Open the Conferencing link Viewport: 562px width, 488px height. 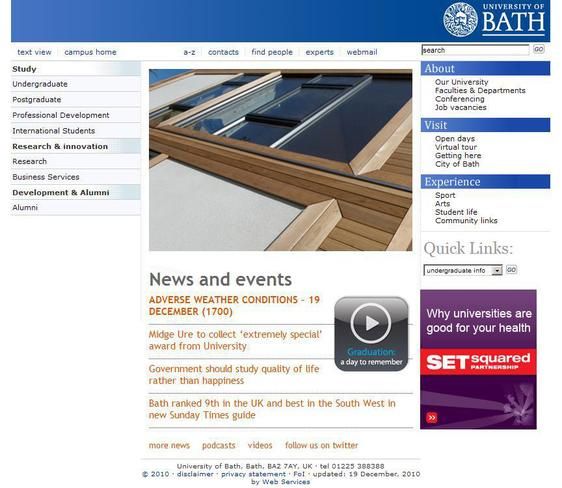click(459, 99)
